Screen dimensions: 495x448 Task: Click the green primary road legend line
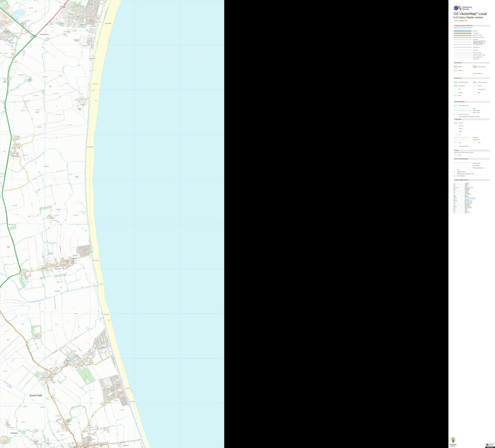[462, 33]
